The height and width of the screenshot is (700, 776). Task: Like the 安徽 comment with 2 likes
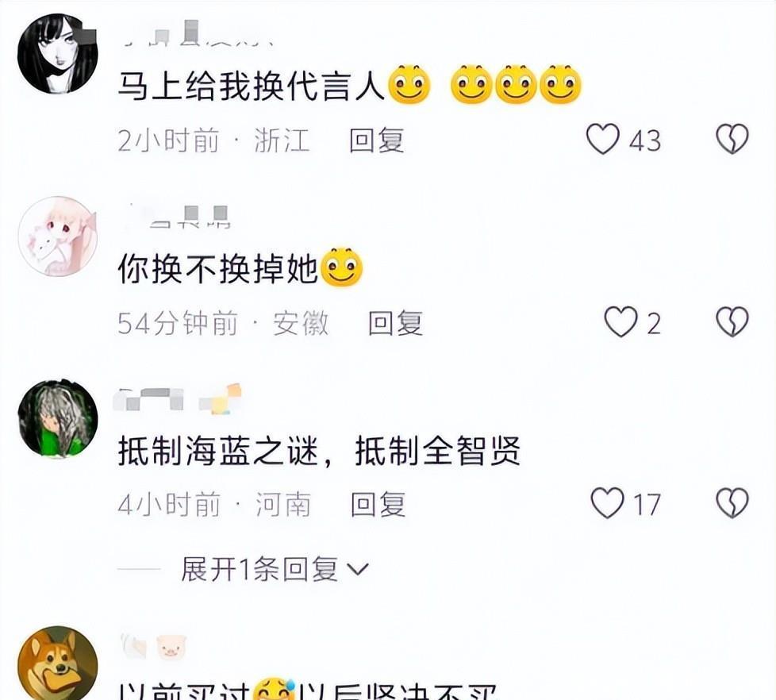(x=621, y=321)
